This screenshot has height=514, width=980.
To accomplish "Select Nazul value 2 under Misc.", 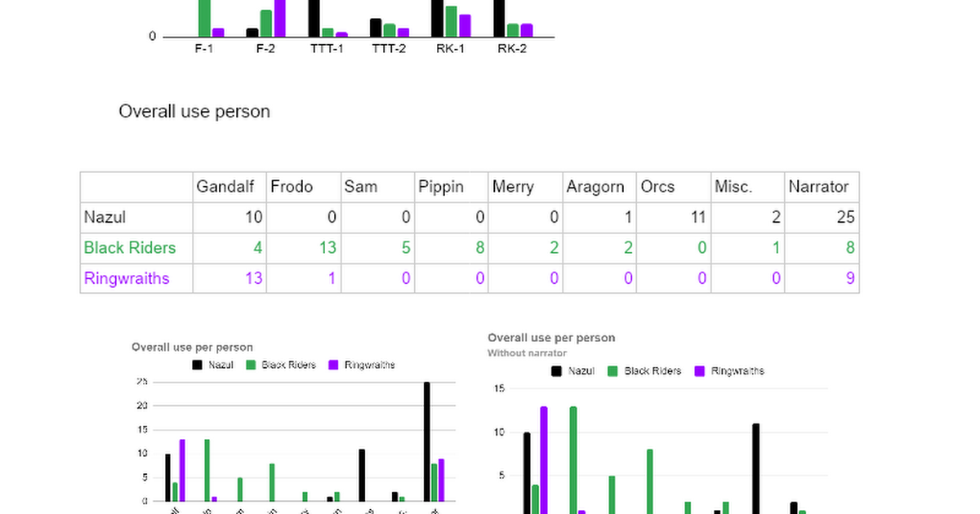I will tap(748, 218).
